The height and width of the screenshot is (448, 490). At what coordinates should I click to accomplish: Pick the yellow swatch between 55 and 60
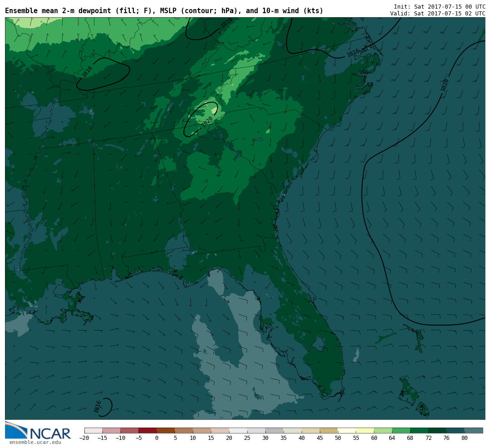[x=365, y=430]
